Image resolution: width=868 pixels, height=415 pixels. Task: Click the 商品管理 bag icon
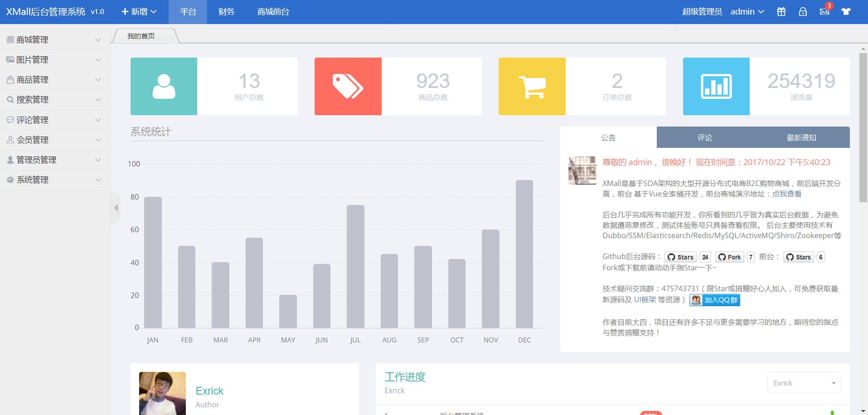coord(10,79)
